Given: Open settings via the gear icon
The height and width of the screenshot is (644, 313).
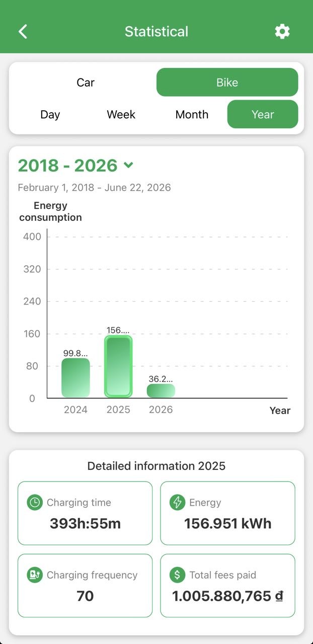Looking at the screenshot, I should [x=282, y=31].
